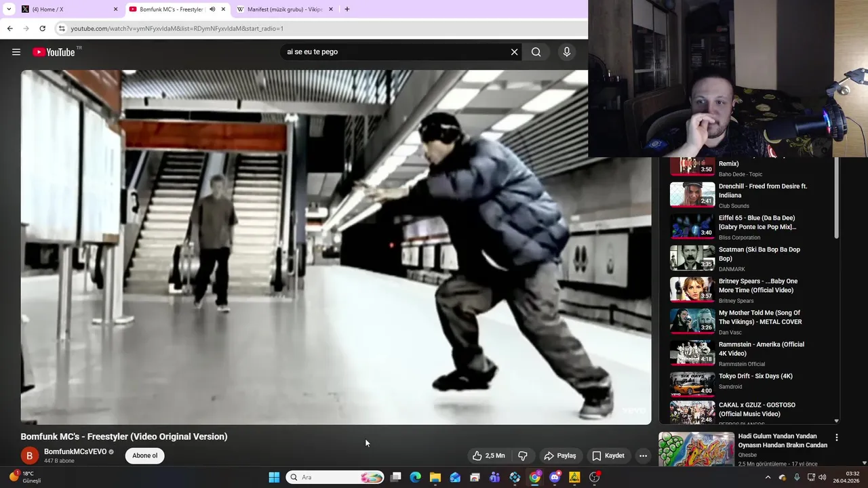Open Task View on the taskbar
The image size is (868, 488).
click(396, 477)
